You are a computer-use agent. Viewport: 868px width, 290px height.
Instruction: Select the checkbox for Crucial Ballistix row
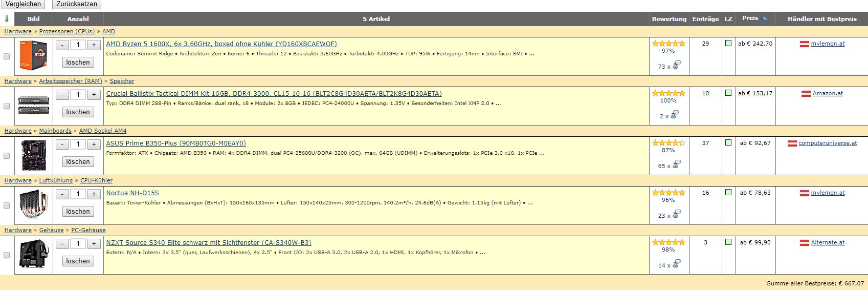pos(7,106)
